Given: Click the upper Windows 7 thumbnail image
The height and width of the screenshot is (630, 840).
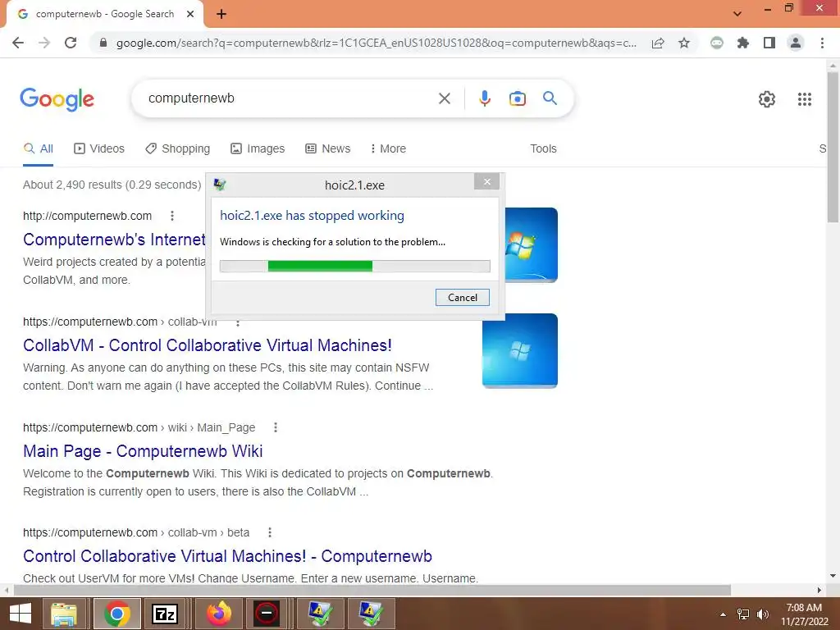Looking at the screenshot, I should coord(531,244).
